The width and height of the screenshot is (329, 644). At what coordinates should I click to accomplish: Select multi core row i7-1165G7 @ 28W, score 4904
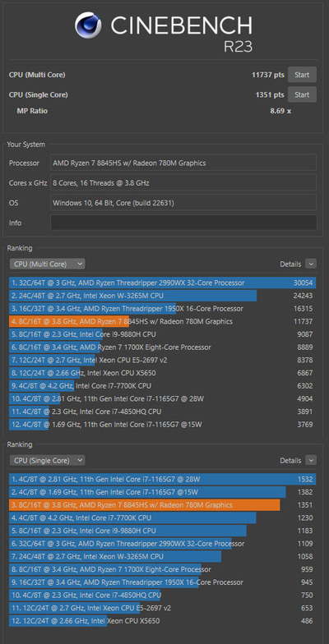[x=163, y=398]
